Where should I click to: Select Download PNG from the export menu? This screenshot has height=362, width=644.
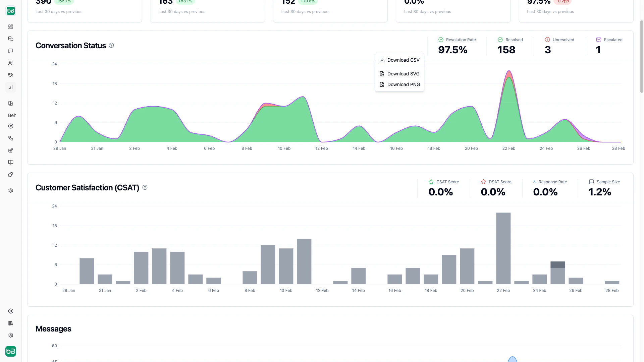coord(399,84)
